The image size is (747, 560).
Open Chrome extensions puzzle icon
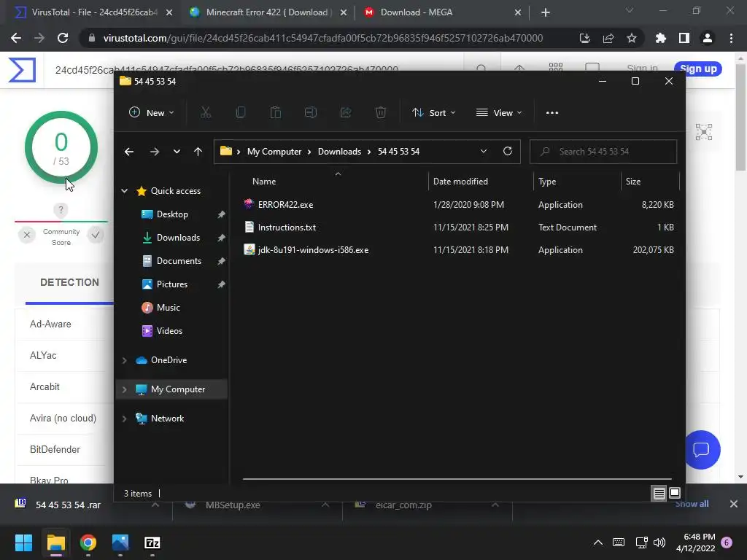tap(660, 38)
